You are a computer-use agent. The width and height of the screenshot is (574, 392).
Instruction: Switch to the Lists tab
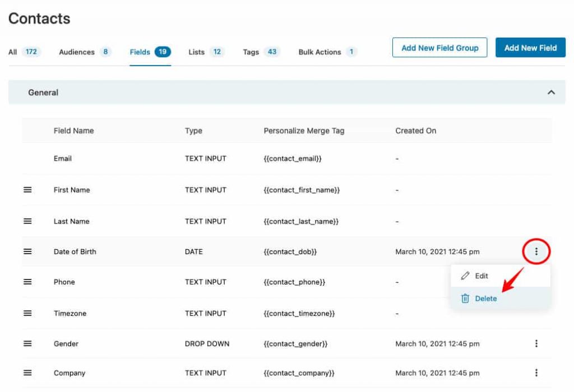pos(206,52)
